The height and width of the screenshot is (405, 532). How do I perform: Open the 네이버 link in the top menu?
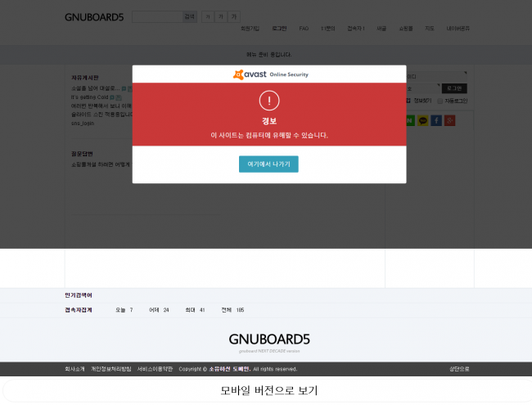click(x=458, y=29)
